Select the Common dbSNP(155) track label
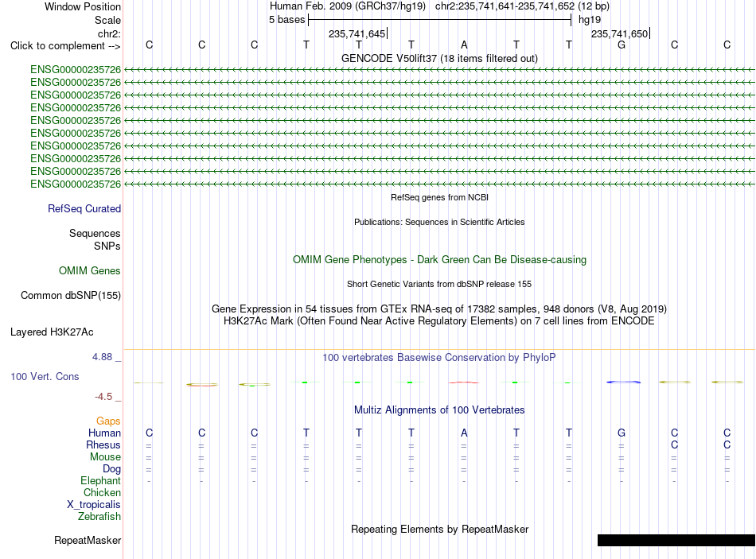 click(71, 295)
